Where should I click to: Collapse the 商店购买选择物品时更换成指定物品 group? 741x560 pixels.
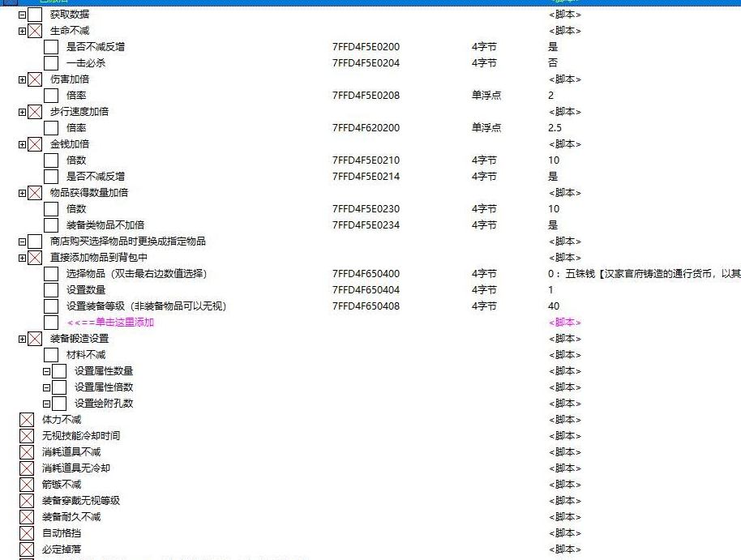pyautogui.click(x=22, y=242)
